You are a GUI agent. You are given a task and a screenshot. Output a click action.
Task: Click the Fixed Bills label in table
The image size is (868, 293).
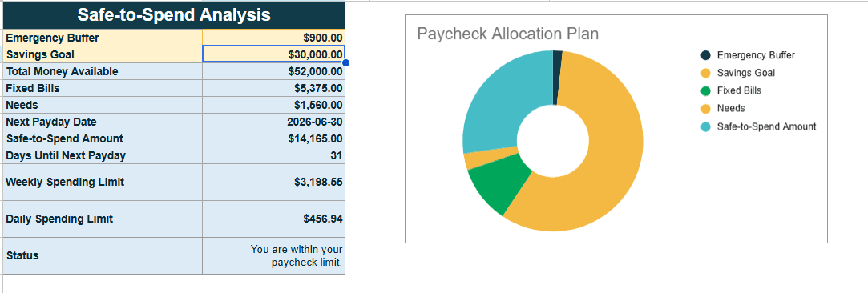pyautogui.click(x=103, y=88)
